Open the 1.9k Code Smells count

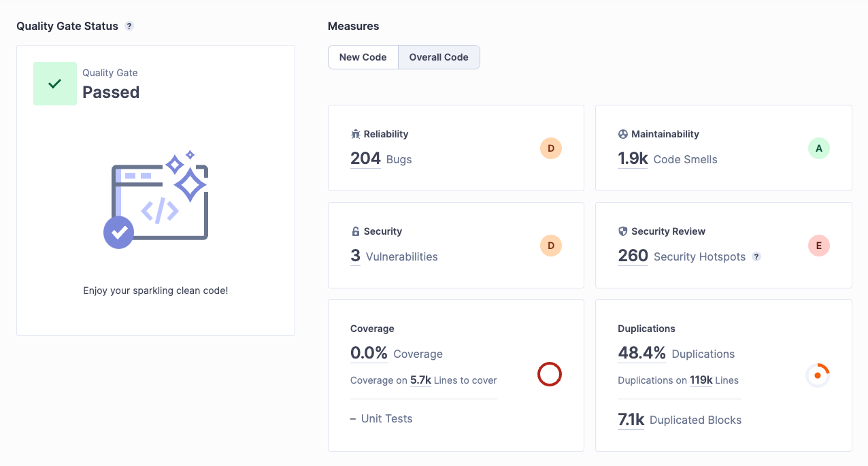[x=633, y=159]
